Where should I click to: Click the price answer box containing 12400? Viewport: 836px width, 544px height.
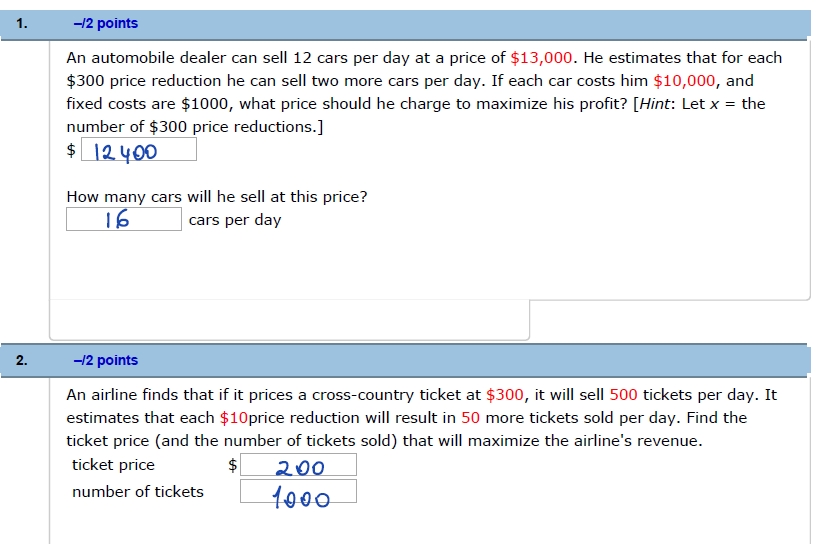[x=138, y=150]
